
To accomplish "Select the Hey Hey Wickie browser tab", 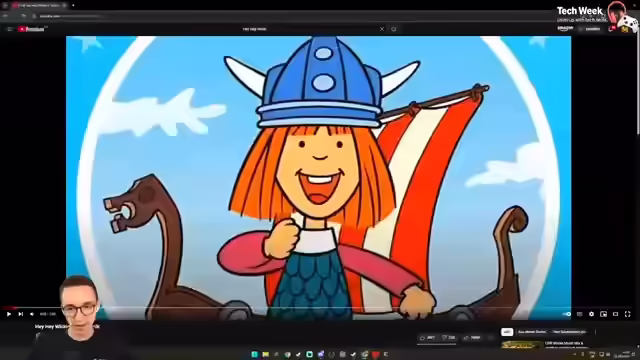I will (x=39, y=5).
